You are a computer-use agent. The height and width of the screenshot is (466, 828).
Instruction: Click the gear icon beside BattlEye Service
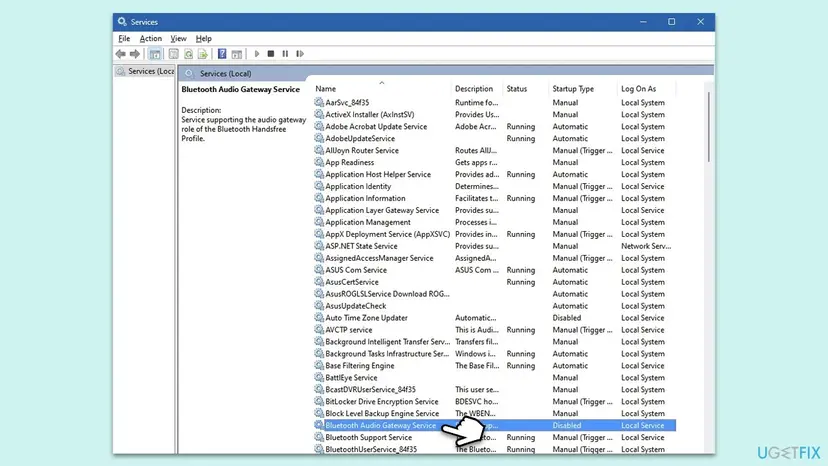coord(319,377)
